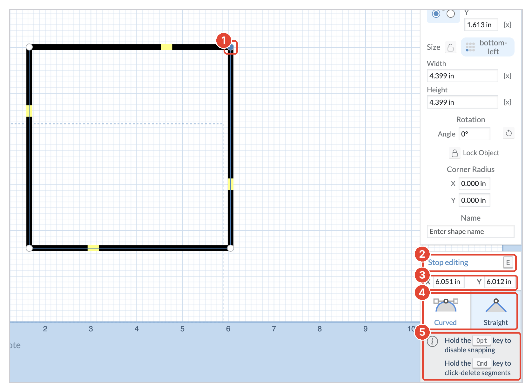The height and width of the screenshot is (392, 532).
Task: Click the E shortcut key badge
Action: pyautogui.click(x=508, y=262)
